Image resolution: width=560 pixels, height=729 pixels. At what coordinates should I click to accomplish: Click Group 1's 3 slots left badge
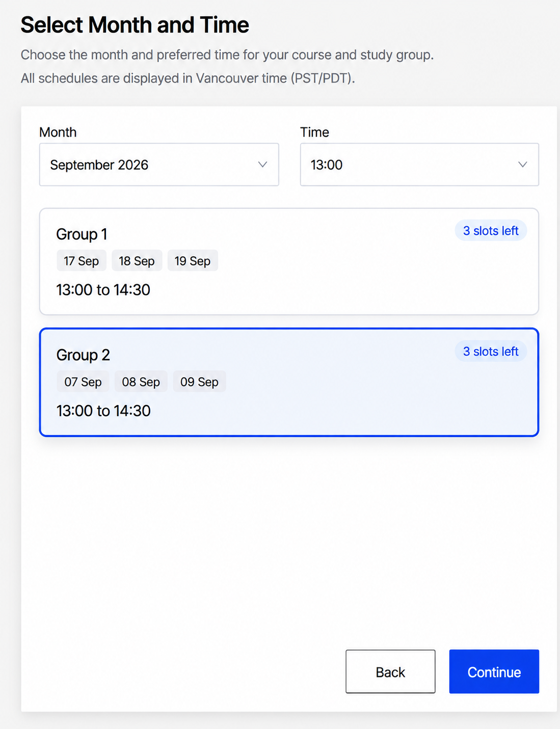(x=491, y=231)
